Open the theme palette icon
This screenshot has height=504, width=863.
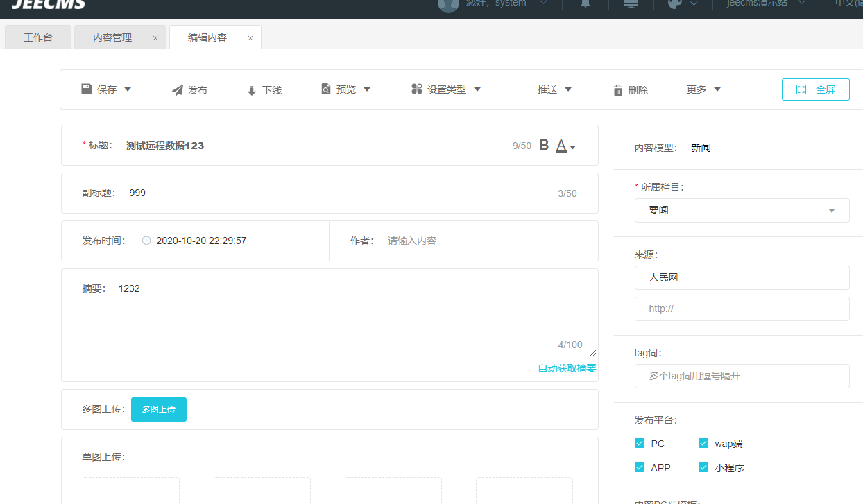(675, 3)
